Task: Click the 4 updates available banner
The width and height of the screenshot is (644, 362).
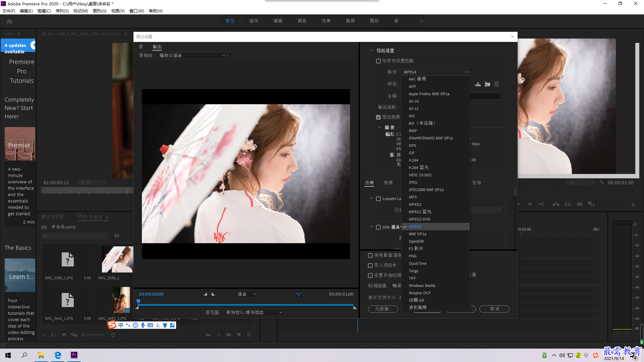Action: point(18,46)
